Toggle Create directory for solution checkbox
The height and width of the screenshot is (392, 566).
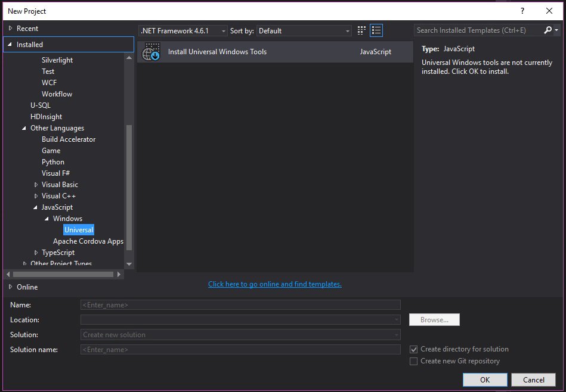(414, 349)
